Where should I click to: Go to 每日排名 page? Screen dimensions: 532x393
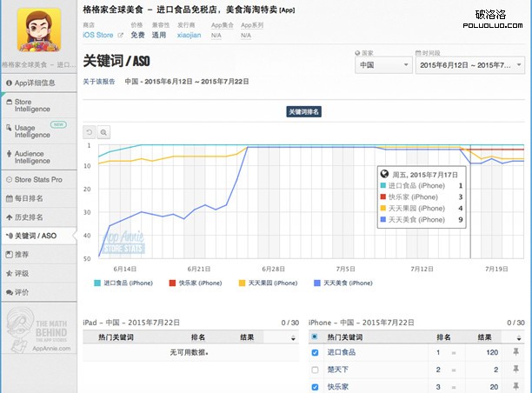coord(38,198)
